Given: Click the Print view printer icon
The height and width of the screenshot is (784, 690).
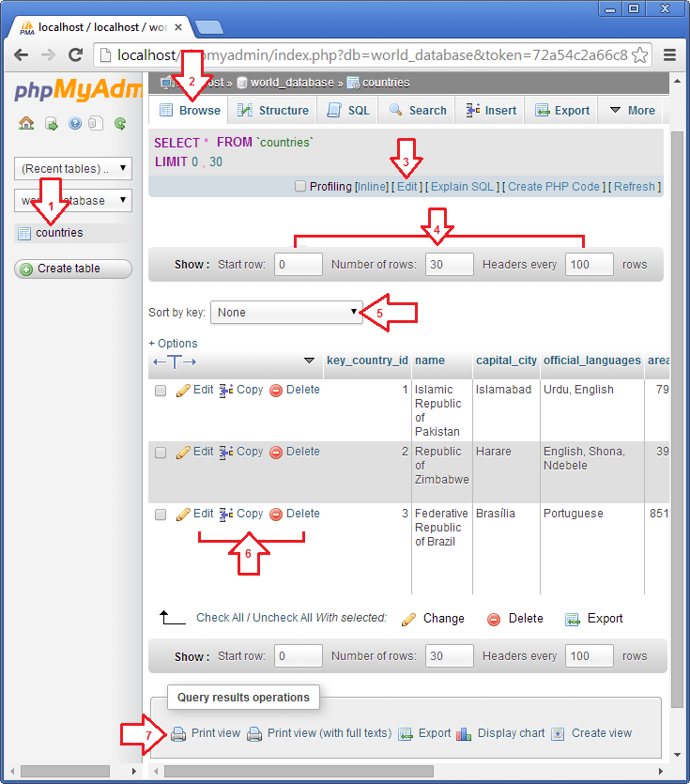Looking at the screenshot, I should pos(178,734).
